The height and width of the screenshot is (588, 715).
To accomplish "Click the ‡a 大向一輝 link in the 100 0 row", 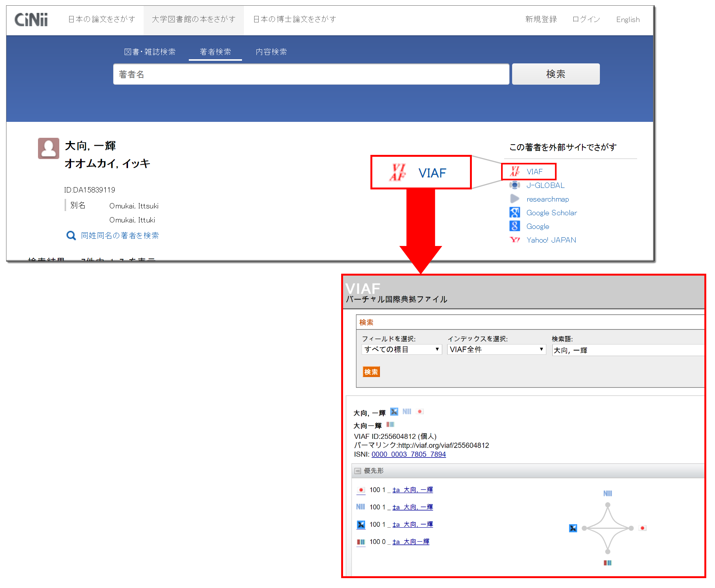I will (411, 542).
